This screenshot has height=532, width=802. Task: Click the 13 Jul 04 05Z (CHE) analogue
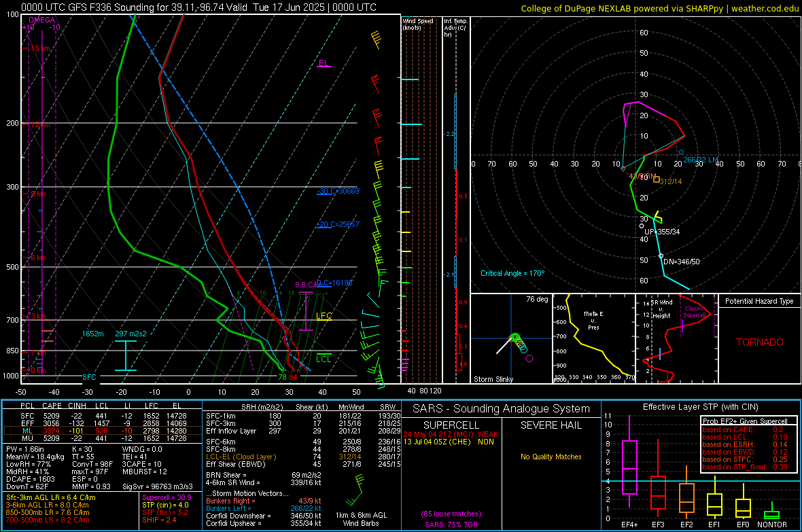[x=449, y=442]
